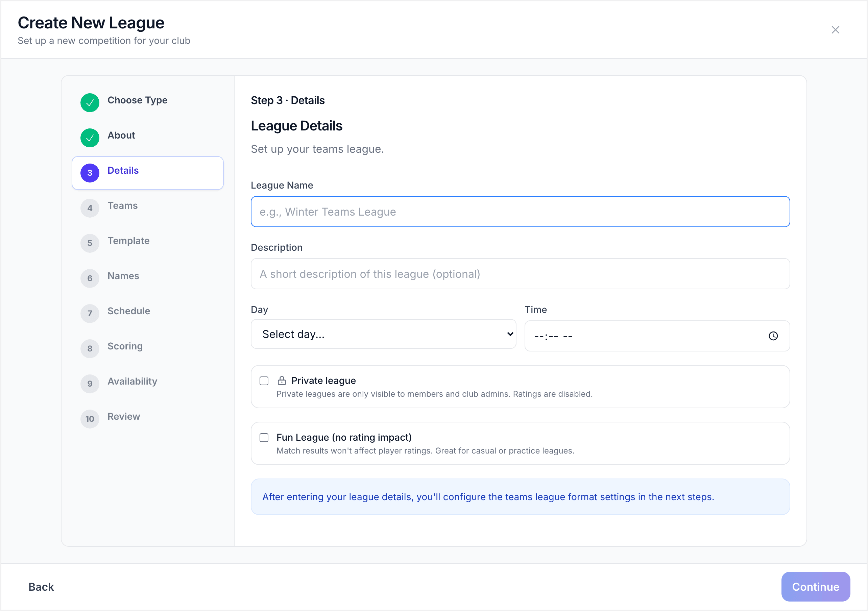This screenshot has height=611, width=868.
Task: Click 'Fun League (no rating impact)' label
Action: point(344,437)
